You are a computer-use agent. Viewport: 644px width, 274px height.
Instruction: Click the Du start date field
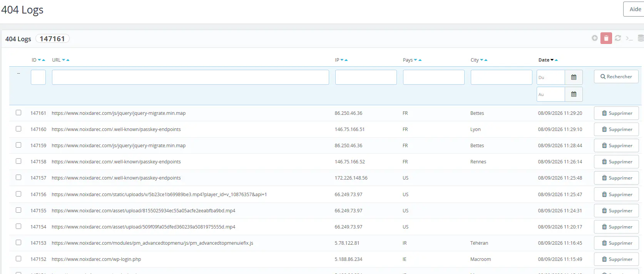click(x=551, y=77)
